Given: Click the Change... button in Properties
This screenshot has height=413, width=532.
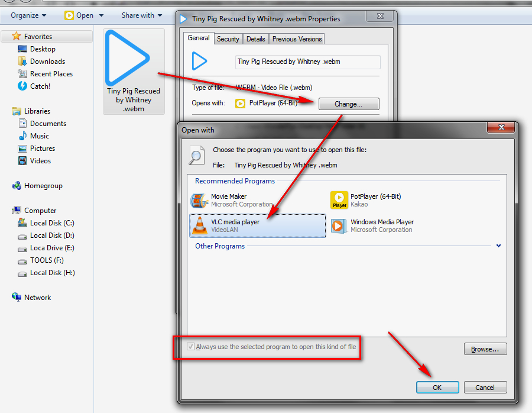Looking at the screenshot, I should pos(349,104).
